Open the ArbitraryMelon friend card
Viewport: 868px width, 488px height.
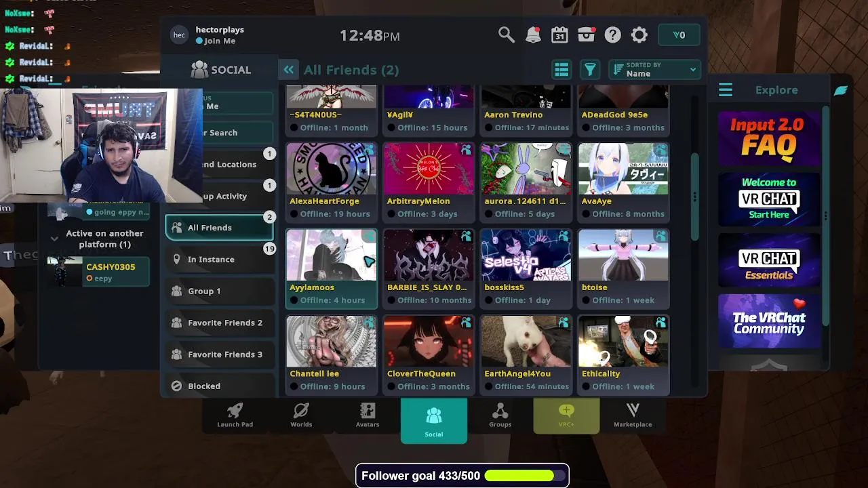coord(429,182)
